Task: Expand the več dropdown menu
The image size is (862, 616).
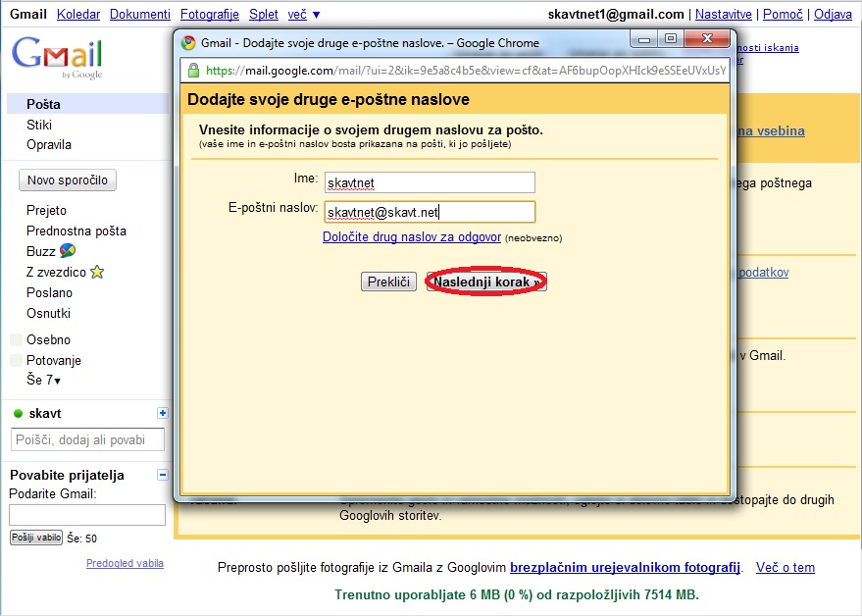Action: (x=304, y=15)
